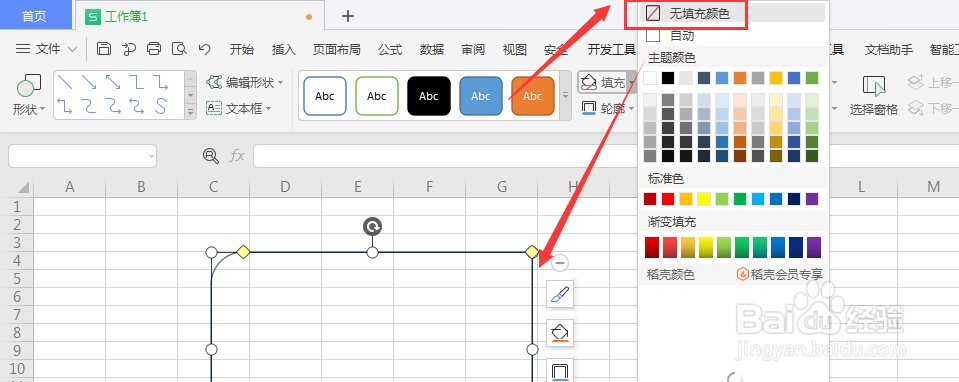The image size is (959, 382).
Task: Choose 无填充颜色 no fill option
Action: point(732,13)
